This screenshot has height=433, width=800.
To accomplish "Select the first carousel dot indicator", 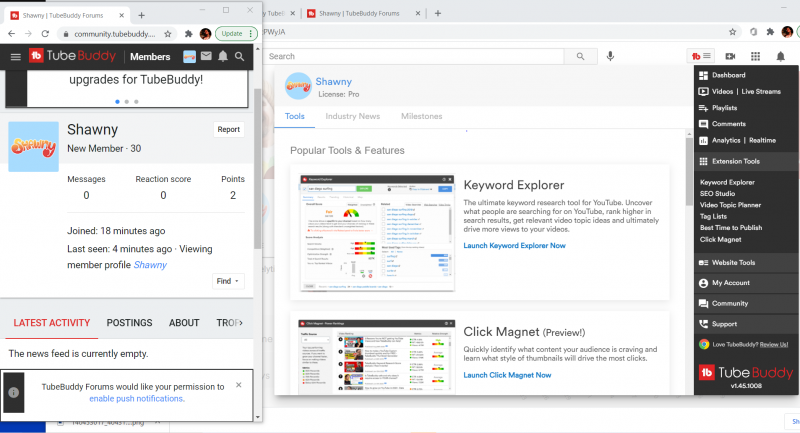I will [117, 101].
